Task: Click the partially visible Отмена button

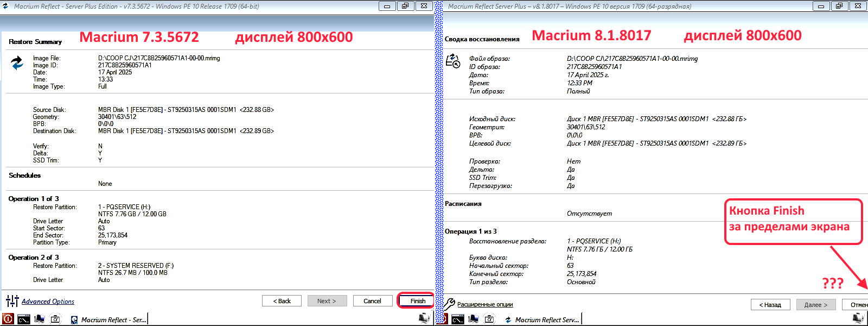Action: pyautogui.click(x=855, y=304)
